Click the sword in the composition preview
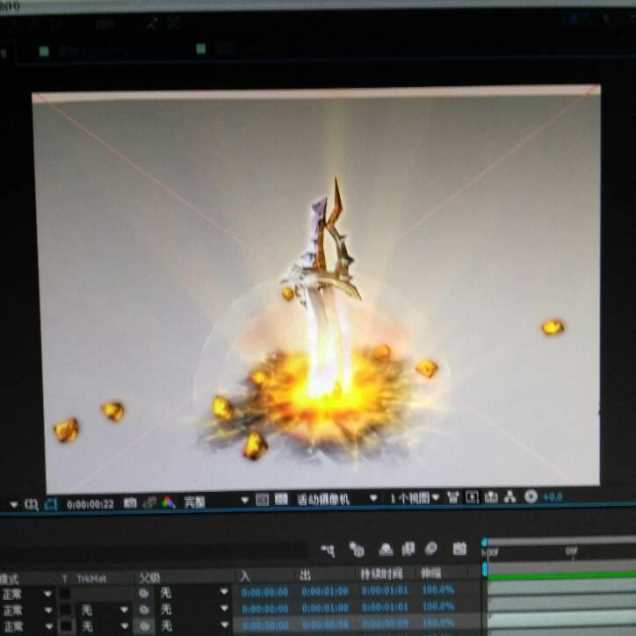 click(x=324, y=284)
